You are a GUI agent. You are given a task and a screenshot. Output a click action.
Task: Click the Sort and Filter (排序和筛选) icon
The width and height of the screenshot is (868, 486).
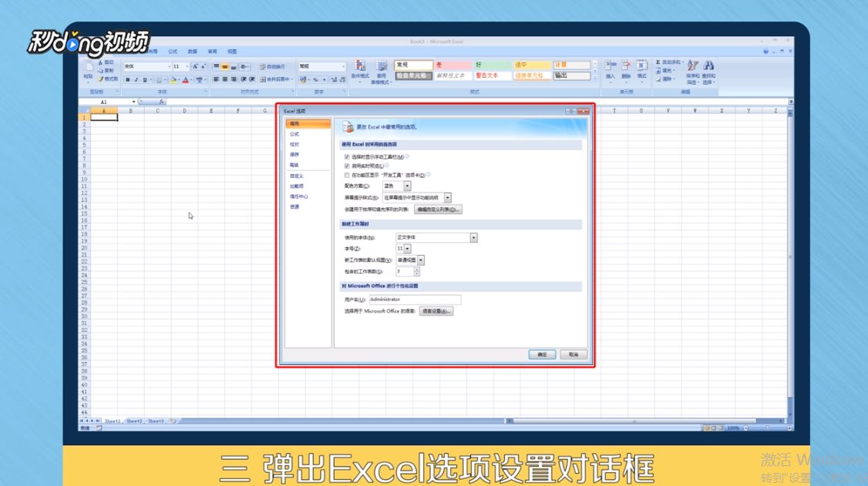click(x=692, y=65)
